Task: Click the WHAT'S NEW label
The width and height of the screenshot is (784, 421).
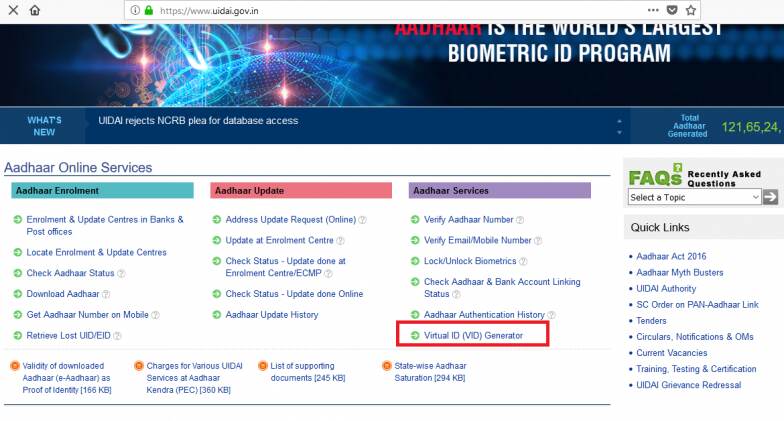Action: pyautogui.click(x=44, y=126)
